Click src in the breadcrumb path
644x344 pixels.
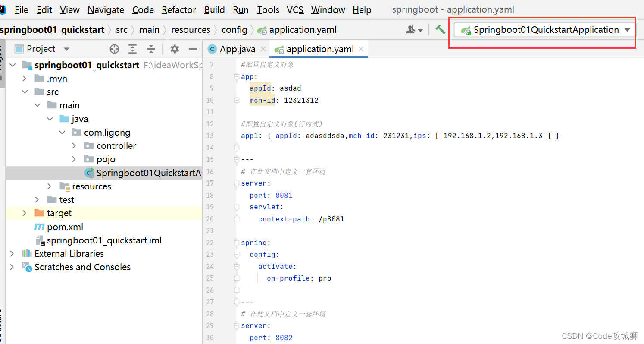tap(122, 30)
